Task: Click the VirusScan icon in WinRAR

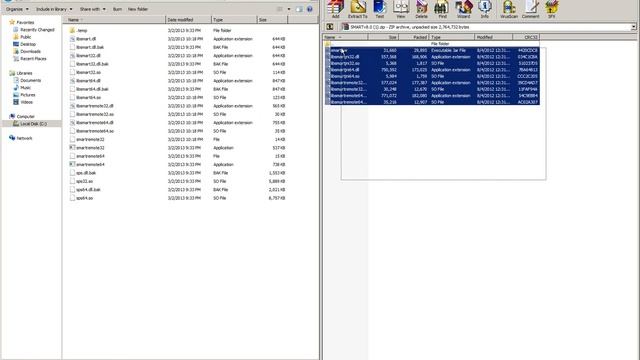Action: [509, 9]
